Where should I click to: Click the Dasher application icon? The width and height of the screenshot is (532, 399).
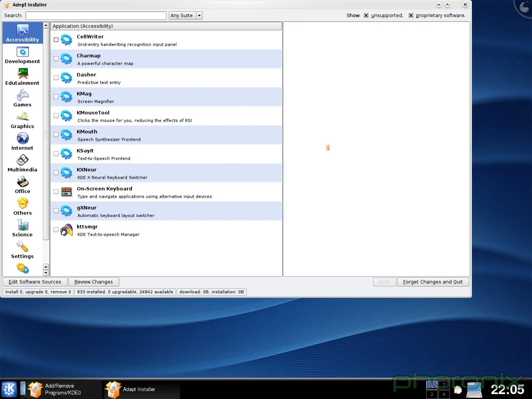66,78
